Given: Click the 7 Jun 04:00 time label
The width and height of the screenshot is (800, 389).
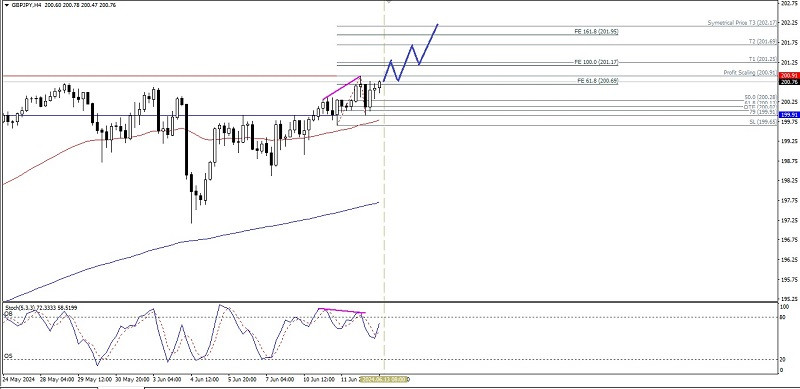Looking at the screenshot, I should click(x=280, y=380).
